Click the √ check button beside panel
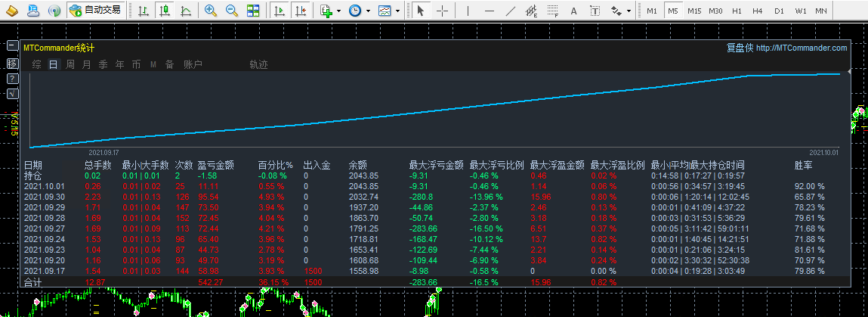The height and width of the screenshot is (317, 868). [12, 94]
